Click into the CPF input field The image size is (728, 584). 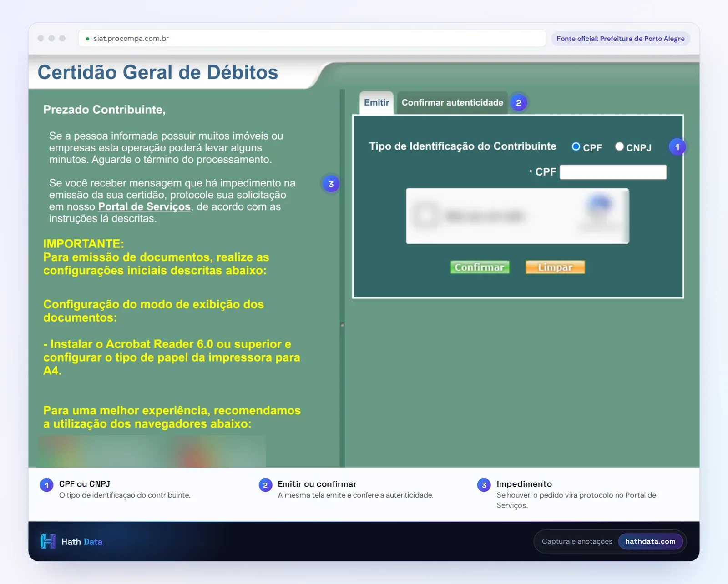pos(613,172)
